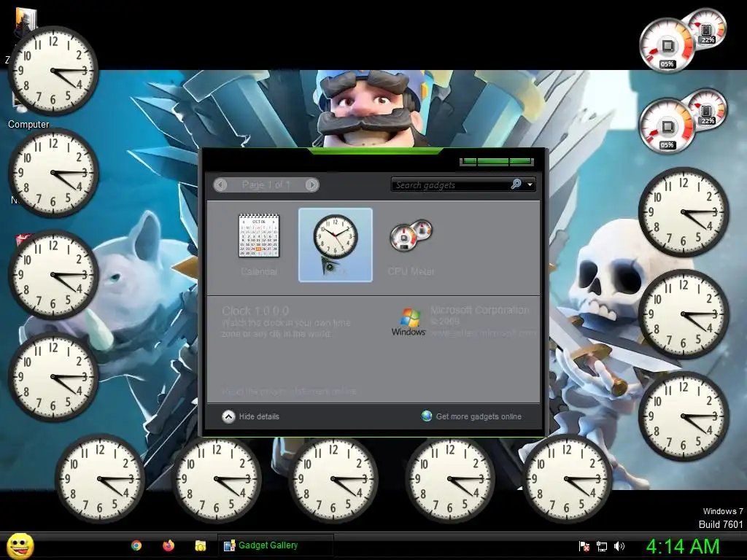Screen dimensions: 747x560
Task: Go to next gadget page arrow
Action: click(312, 184)
